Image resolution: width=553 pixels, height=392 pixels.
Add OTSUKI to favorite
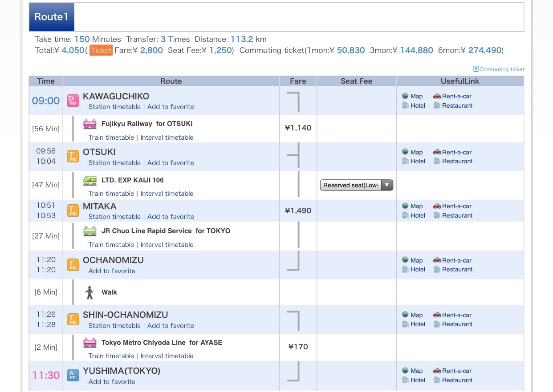click(171, 163)
